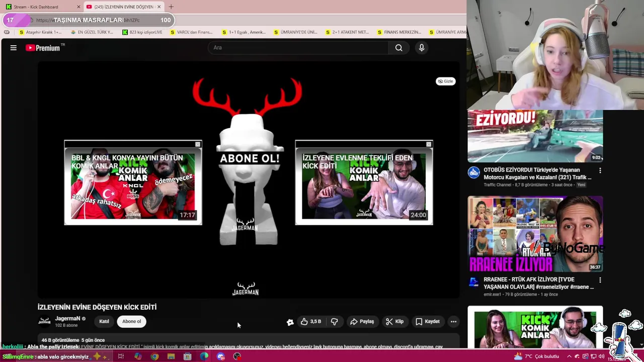Open Chrome from the taskbar
Screen dimensions: 644x362
[x=154, y=356]
